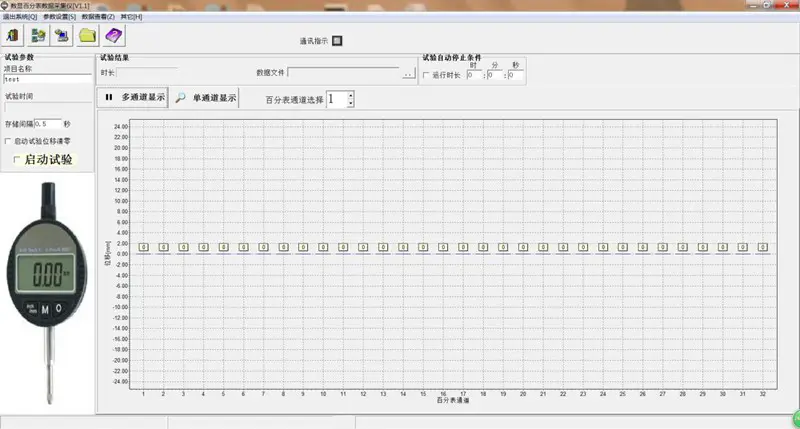This screenshot has width=800, height=429.
Task: Click the 百分表通道选择 spinner up arrow
Action: coord(351,95)
